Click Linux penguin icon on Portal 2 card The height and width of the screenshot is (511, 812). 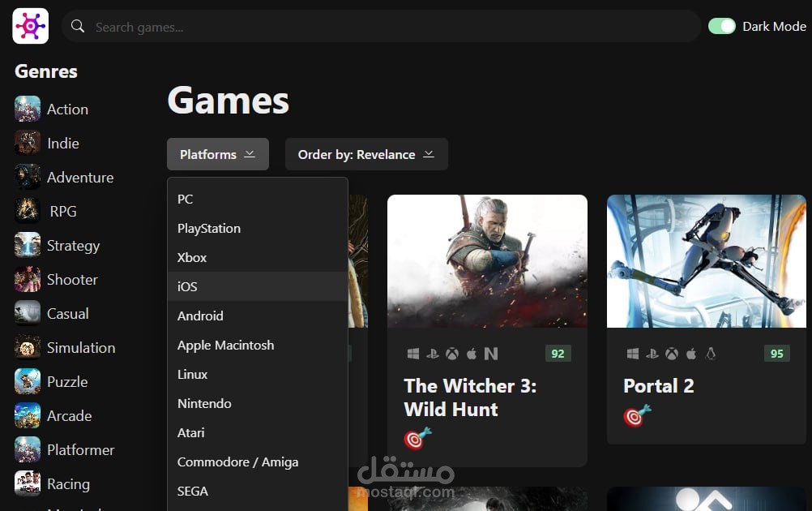point(711,354)
